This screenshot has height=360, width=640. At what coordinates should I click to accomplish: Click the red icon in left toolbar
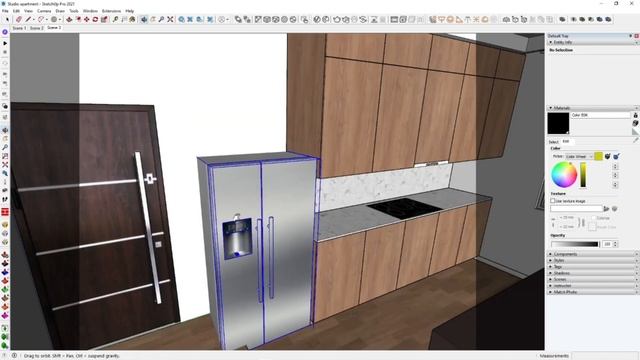click(5, 212)
